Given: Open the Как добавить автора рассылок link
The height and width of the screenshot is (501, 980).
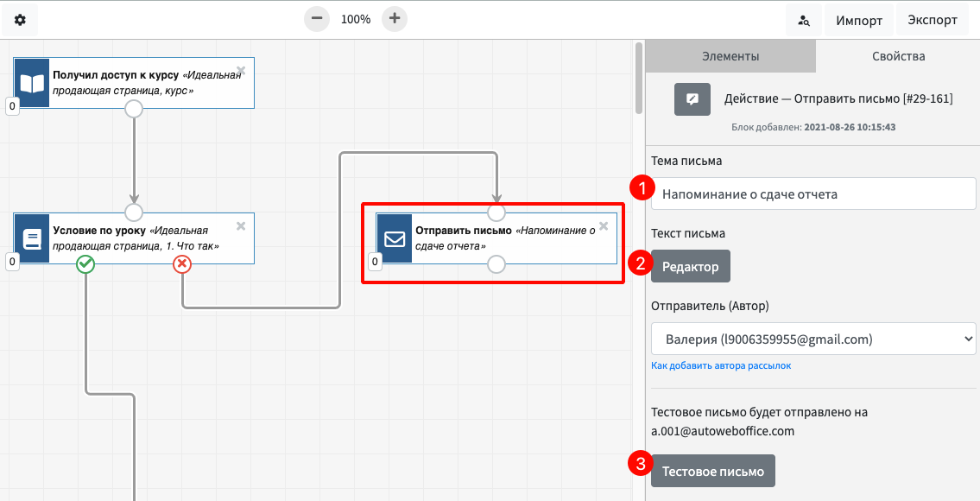Looking at the screenshot, I should click(x=721, y=365).
